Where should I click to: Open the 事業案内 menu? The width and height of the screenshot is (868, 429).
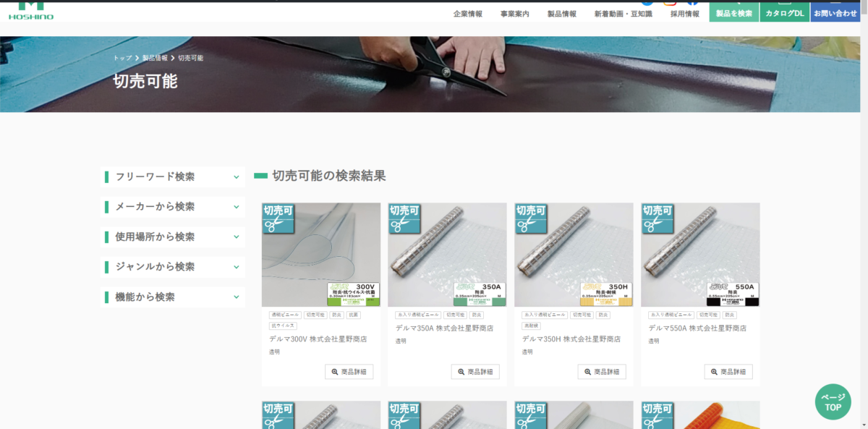514,14
